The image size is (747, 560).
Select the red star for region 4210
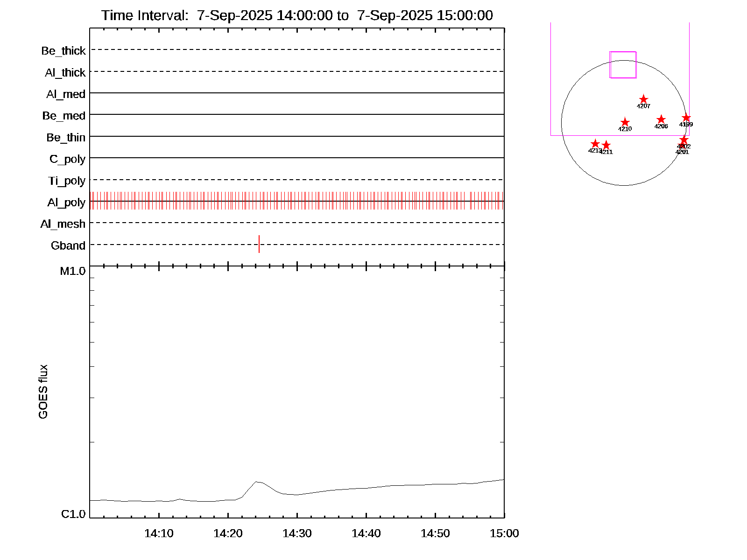pyautogui.click(x=625, y=122)
